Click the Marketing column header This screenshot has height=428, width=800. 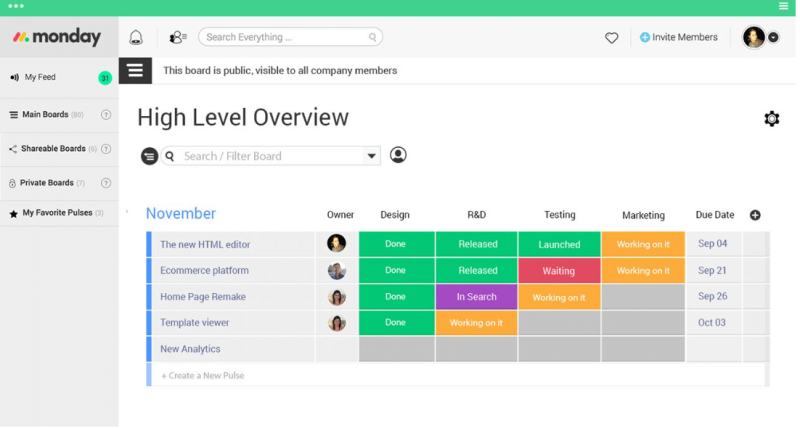(x=643, y=215)
